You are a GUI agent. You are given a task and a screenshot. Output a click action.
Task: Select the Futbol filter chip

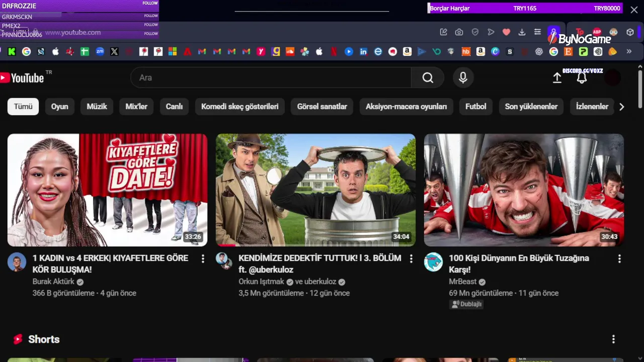coord(476,107)
